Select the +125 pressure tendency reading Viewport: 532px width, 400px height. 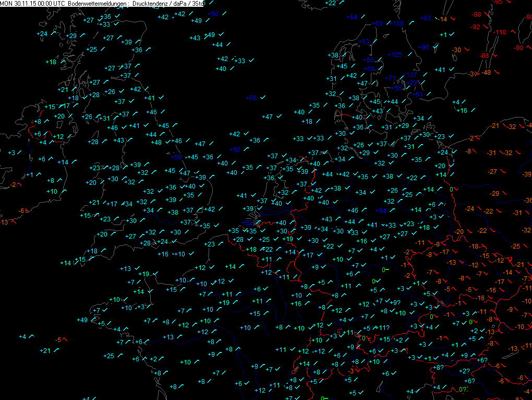point(394,55)
